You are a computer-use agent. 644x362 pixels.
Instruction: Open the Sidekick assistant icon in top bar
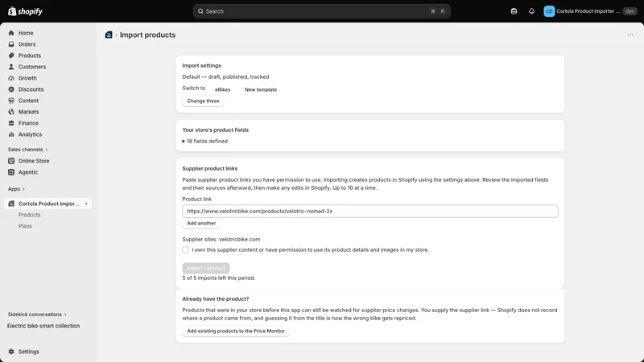click(x=514, y=11)
